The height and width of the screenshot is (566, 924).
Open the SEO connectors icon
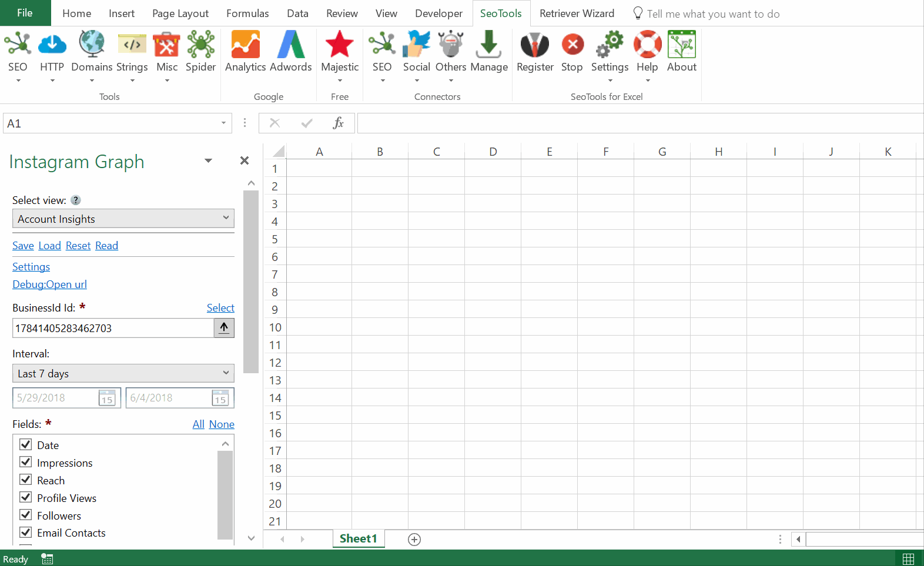[x=382, y=45]
